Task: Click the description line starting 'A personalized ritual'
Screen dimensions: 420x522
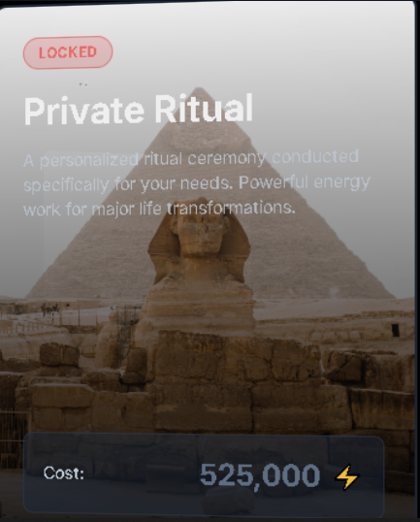Action: tap(191, 159)
